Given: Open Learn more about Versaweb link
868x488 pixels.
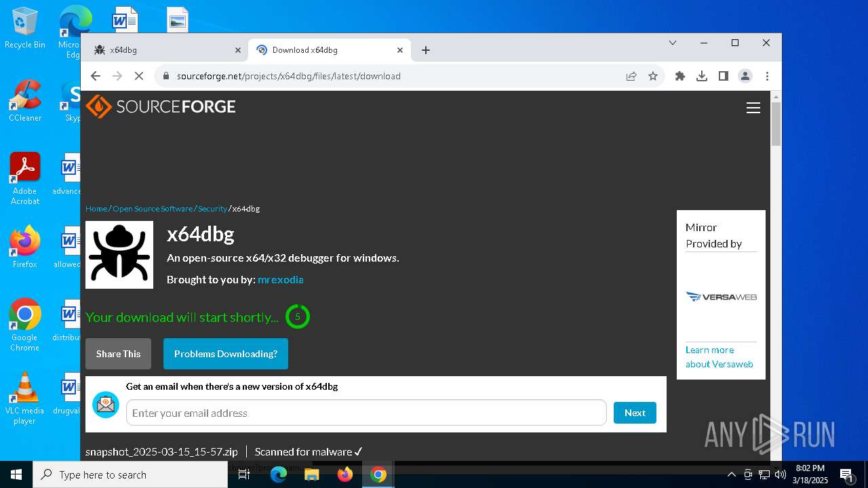Looking at the screenshot, I should coord(719,357).
